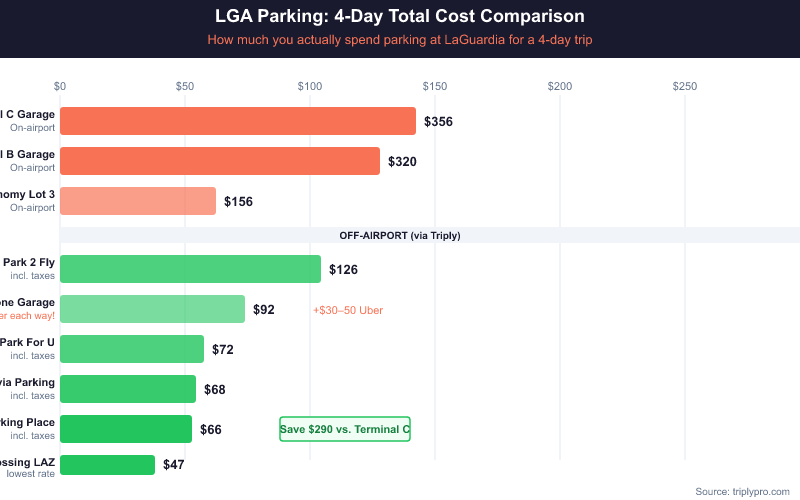Click the $100 axis label
Screen dimensions: 800x500
(x=310, y=87)
